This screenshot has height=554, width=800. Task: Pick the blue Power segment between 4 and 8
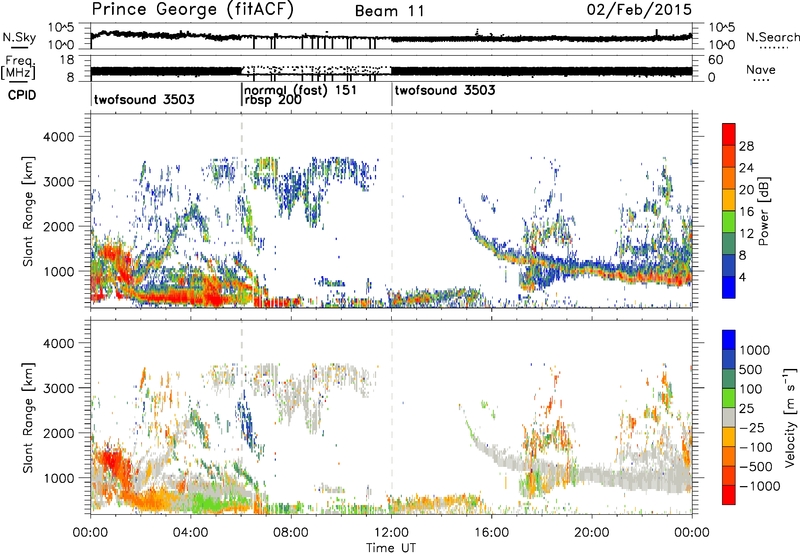729,266
